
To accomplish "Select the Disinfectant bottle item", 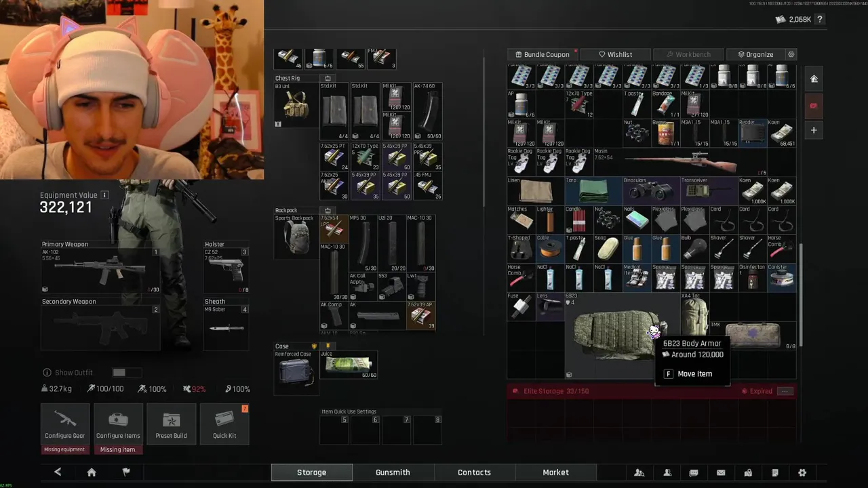I will pos(753,277).
